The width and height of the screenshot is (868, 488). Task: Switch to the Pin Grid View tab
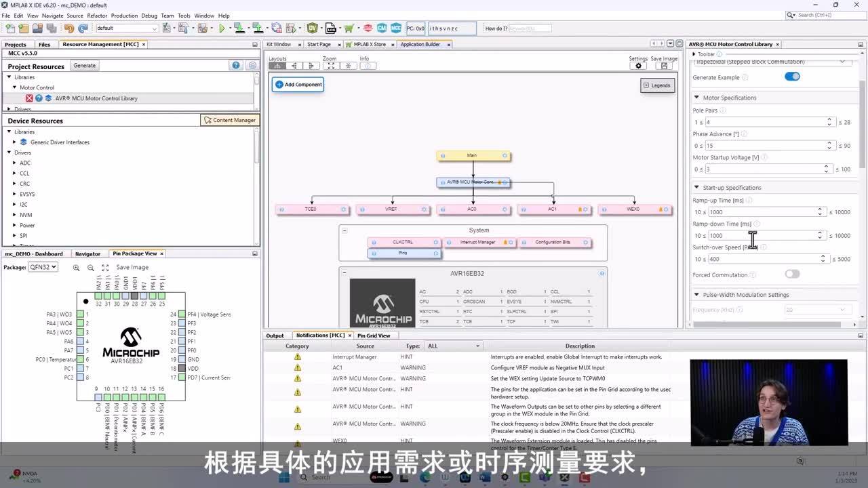click(374, 335)
